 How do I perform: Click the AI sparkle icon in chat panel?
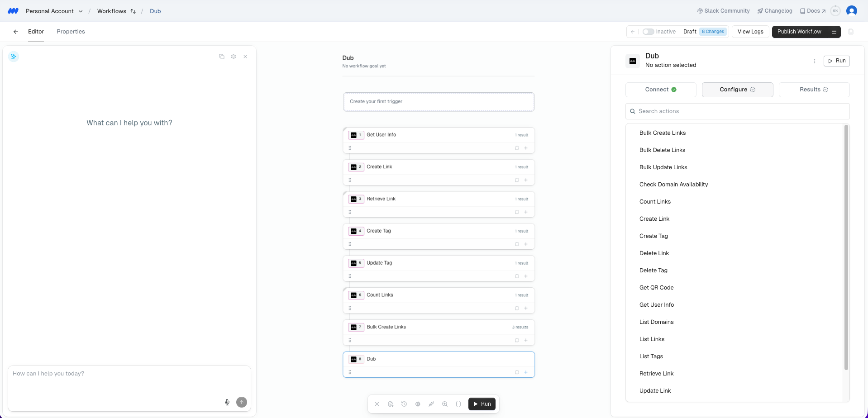(x=14, y=57)
